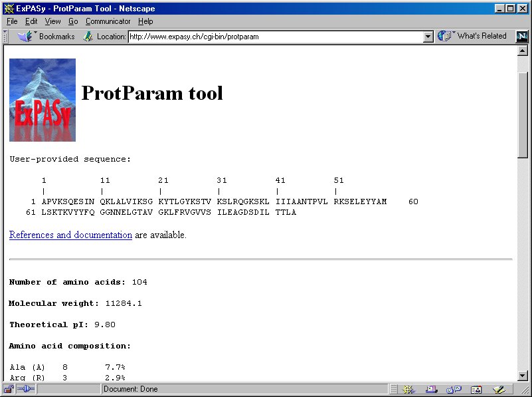Open the File menu
Viewport: 532px width, 397px height.
12,21
